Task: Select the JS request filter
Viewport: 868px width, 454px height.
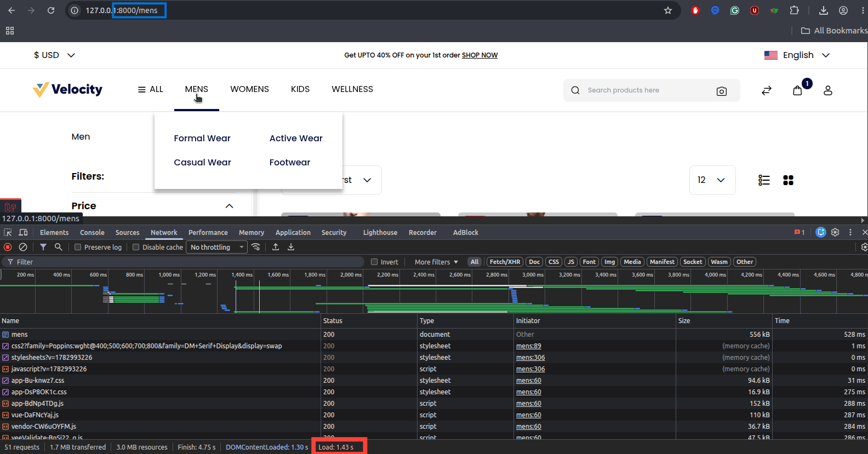Action: point(571,262)
